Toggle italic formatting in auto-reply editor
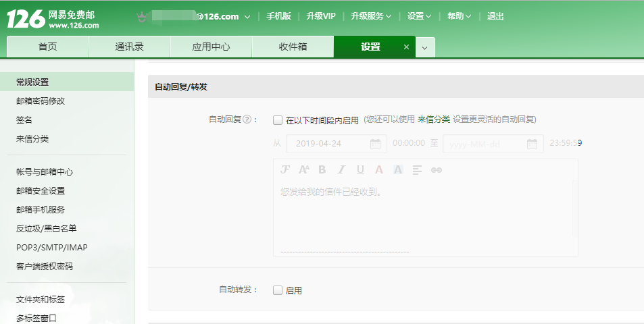The image size is (644, 324). (x=341, y=170)
